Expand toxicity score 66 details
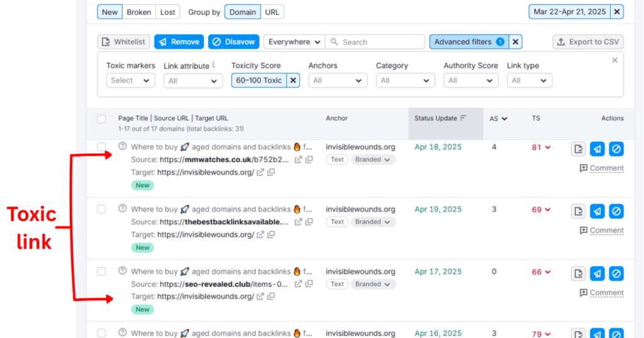 click(x=541, y=272)
